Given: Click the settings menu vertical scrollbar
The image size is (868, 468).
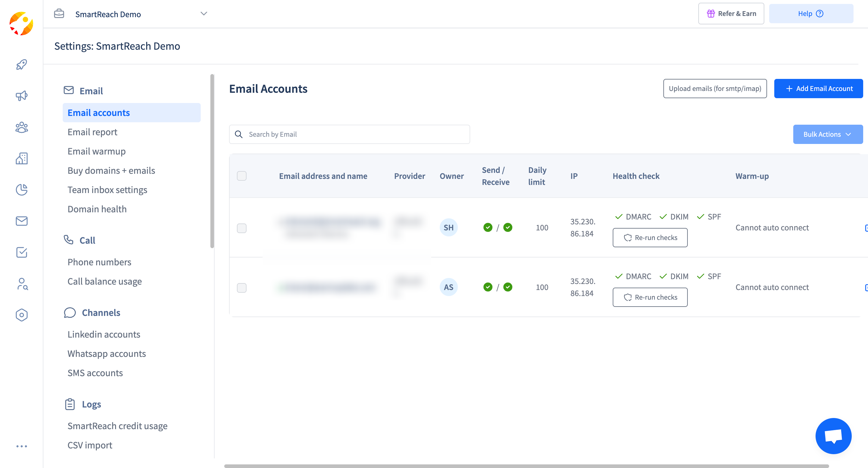Looking at the screenshot, I should [212, 161].
